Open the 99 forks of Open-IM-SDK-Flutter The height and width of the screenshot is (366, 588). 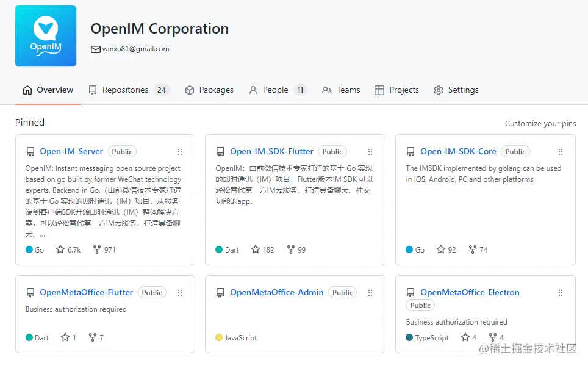(x=296, y=249)
